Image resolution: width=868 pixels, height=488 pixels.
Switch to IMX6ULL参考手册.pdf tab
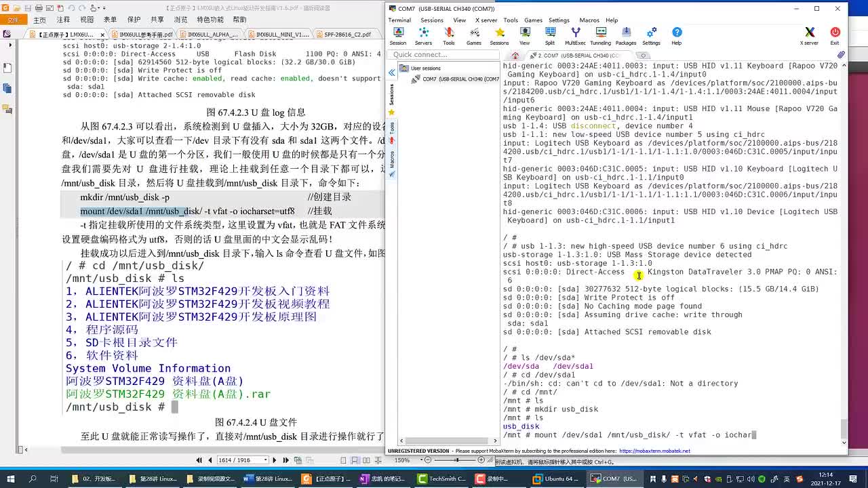pyautogui.click(x=141, y=34)
